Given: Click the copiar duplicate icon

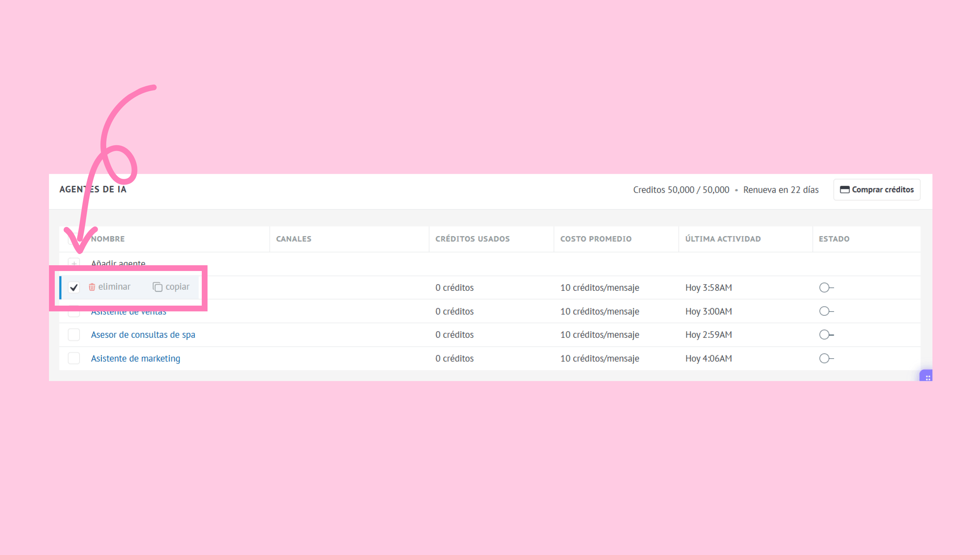Looking at the screenshot, I should pyautogui.click(x=157, y=287).
